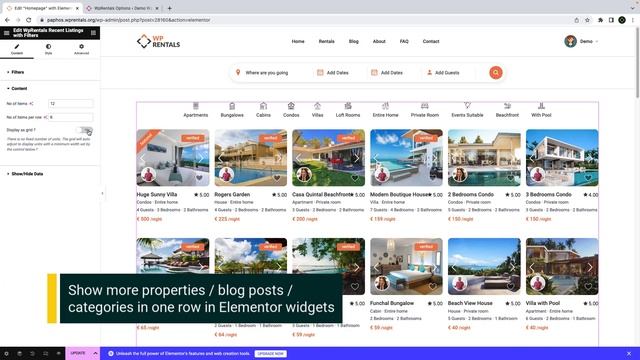Click the Preview changes eye icon
Image resolution: width=640 pixels, height=360 pixels.
[58, 353]
